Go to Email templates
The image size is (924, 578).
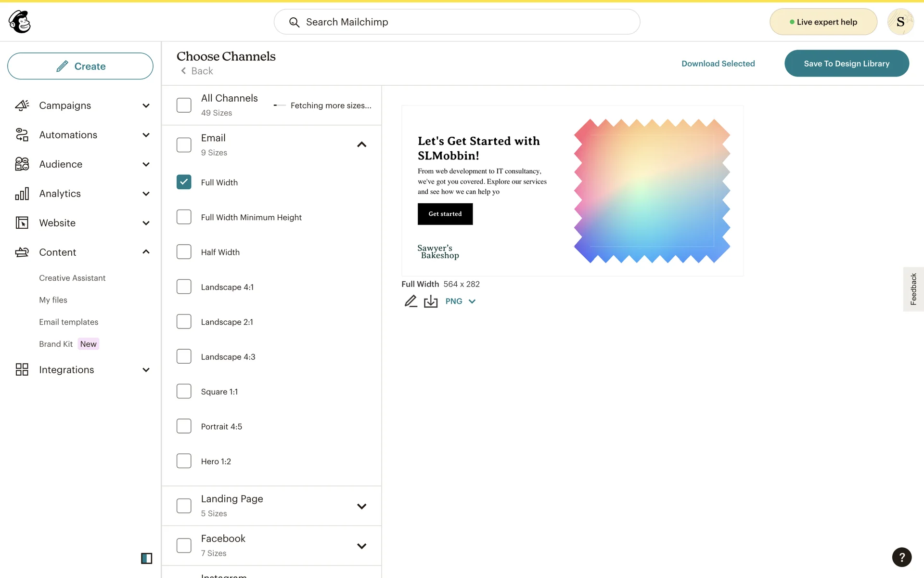click(68, 322)
